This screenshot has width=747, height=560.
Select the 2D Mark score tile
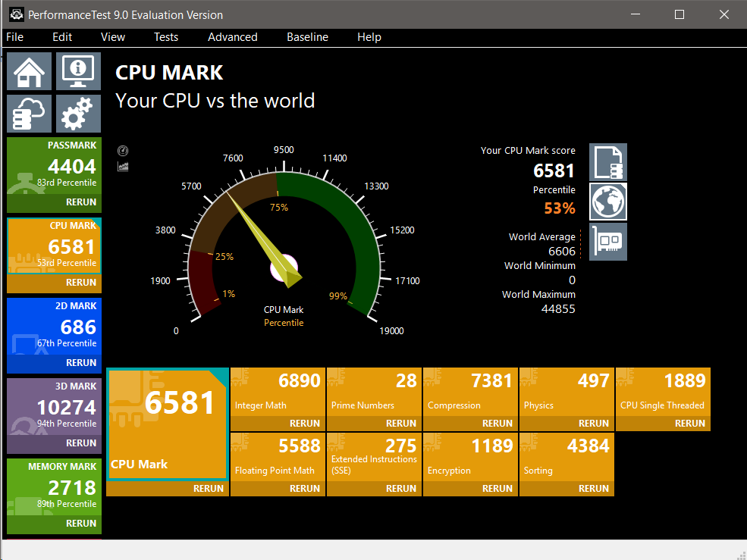pos(53,327)
